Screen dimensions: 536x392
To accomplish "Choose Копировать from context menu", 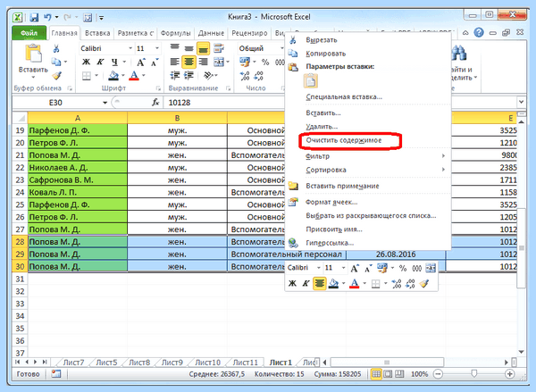I will pos(326,54).
